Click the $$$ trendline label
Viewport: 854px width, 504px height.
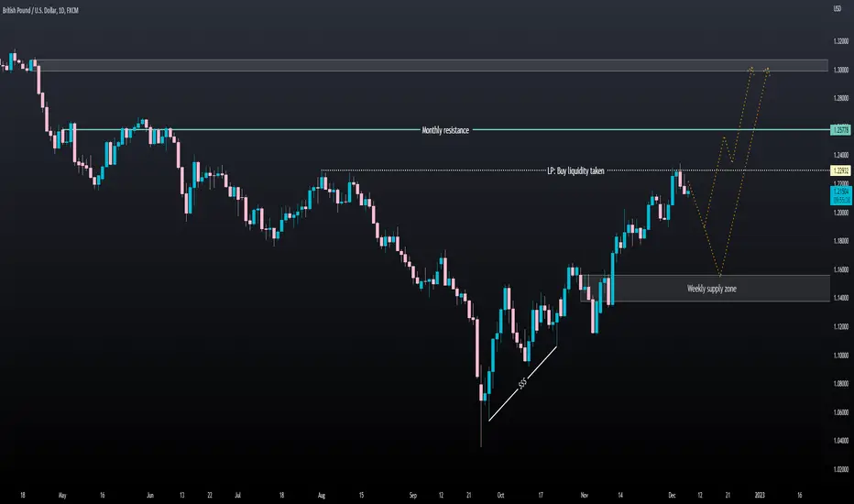tap(523, 383)
